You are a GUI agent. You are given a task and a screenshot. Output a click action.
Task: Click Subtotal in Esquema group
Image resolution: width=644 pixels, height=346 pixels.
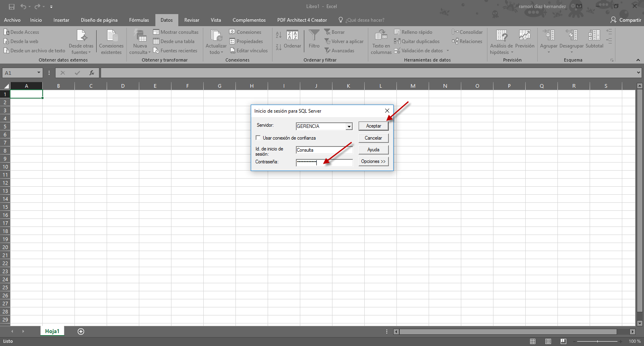594,39
